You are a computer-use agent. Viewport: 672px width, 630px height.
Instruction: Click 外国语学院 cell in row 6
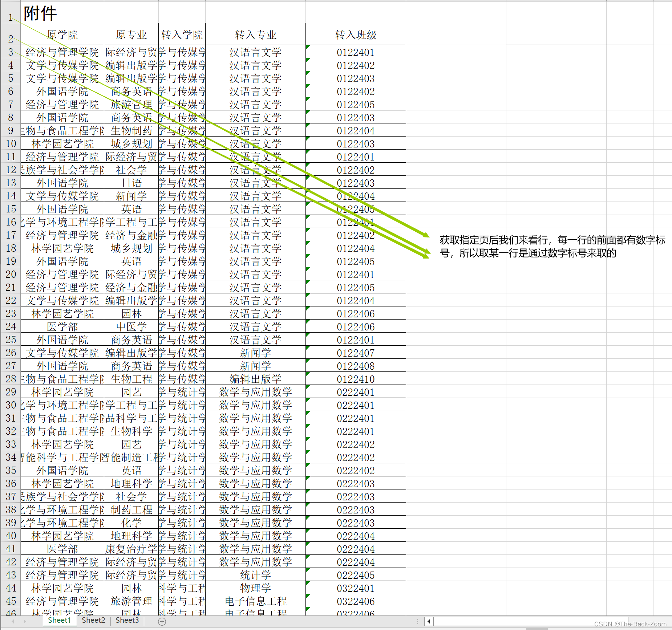click(x=62, y=91)
